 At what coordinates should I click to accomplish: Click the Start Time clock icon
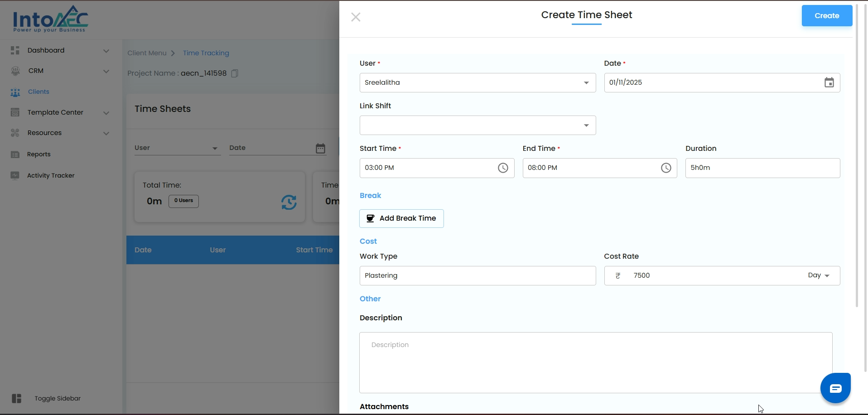502,168
